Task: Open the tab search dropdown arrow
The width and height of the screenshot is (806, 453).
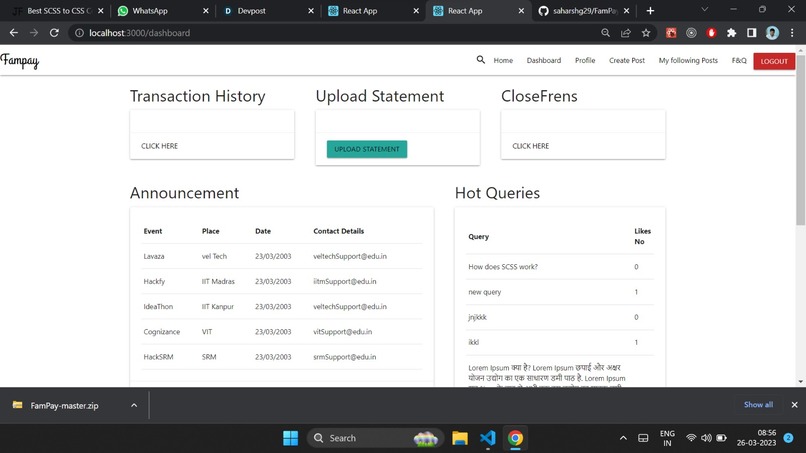Action: tap(705, 10)
